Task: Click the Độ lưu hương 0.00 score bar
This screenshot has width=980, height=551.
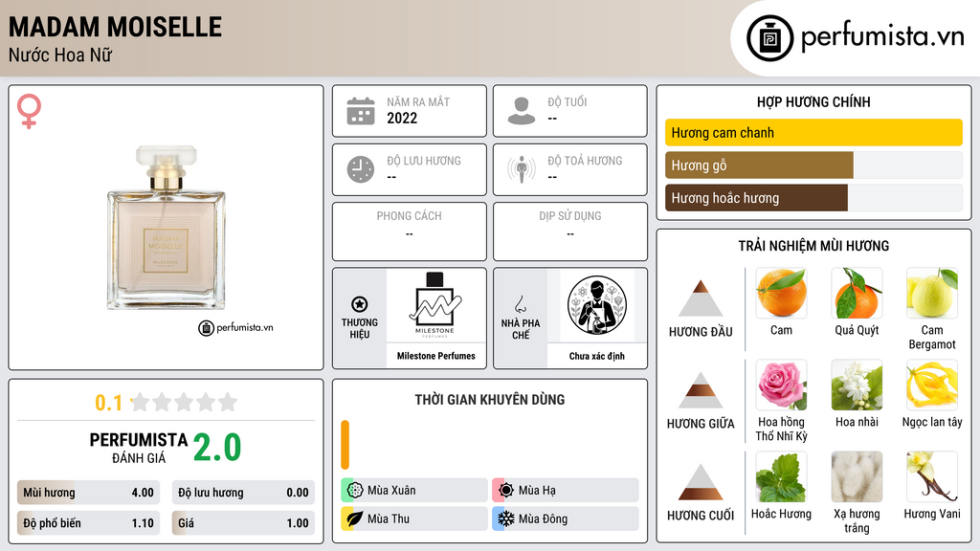Action: click(x=243, y=493)
